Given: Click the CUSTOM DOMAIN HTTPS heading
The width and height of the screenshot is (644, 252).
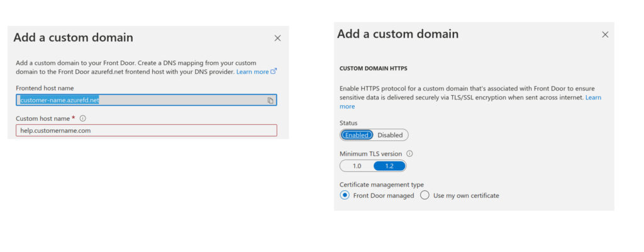Looking at the screenshot, I should point(374,68).
